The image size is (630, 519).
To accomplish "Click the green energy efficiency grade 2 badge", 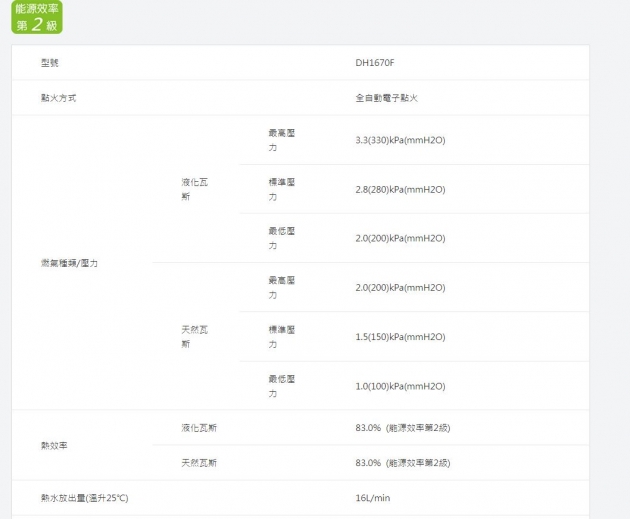I will (x=36, y=17).
